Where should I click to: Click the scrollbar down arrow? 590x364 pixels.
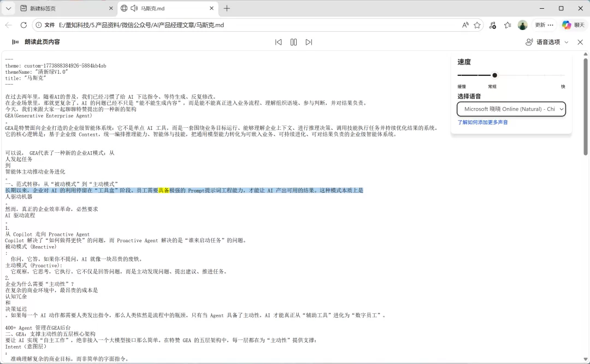pos(586,360)
